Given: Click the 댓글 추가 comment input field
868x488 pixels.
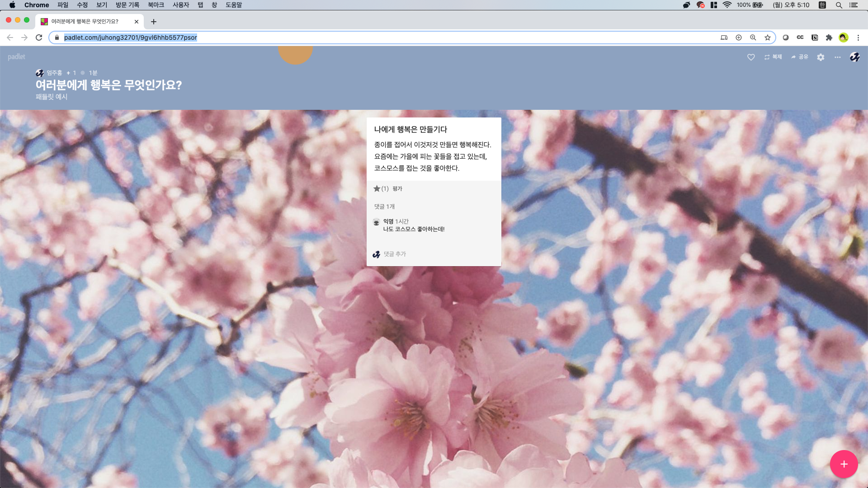Looking at the screenshot, I should coord(395,254).
